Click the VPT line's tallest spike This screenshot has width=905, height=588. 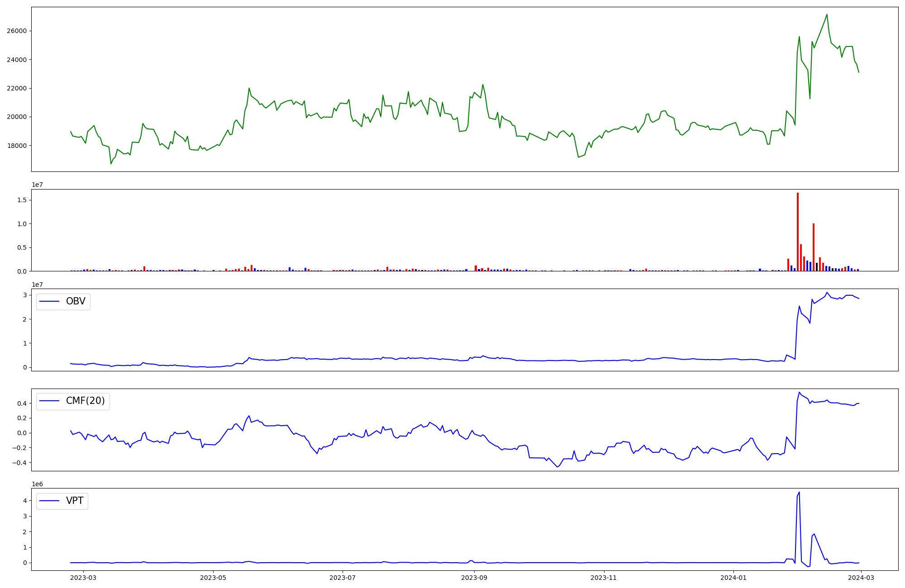799,493
